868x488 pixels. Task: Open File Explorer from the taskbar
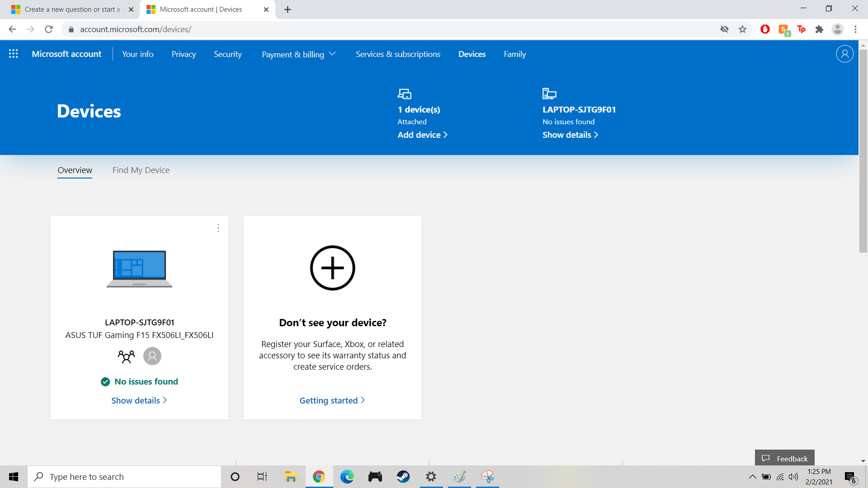pos(290,477)
